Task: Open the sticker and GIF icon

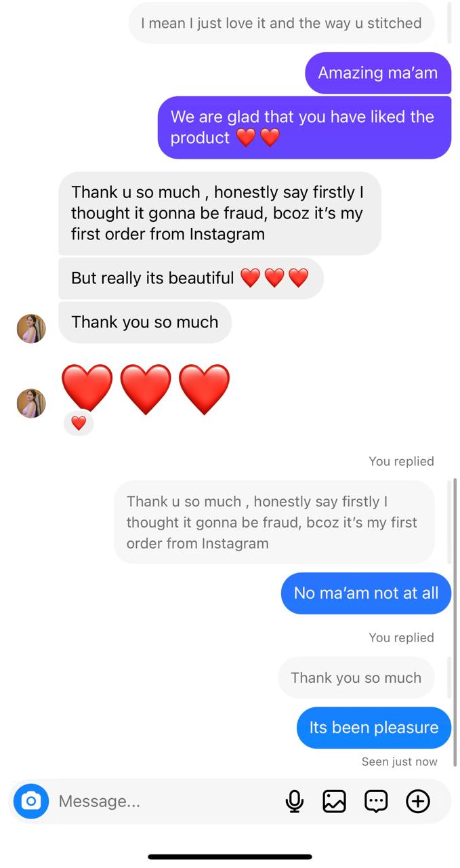Action: click(x=376, y=802)
